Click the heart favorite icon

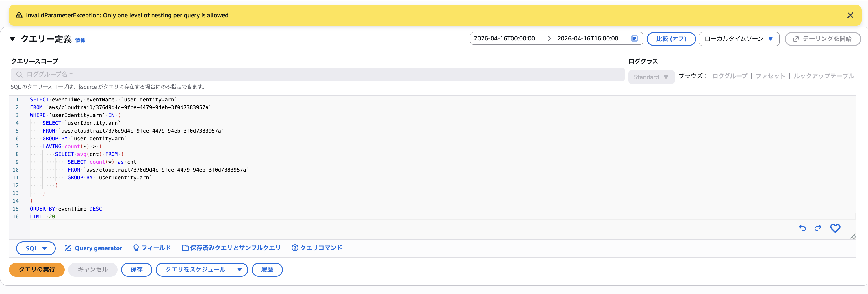[x=835, y=228]
